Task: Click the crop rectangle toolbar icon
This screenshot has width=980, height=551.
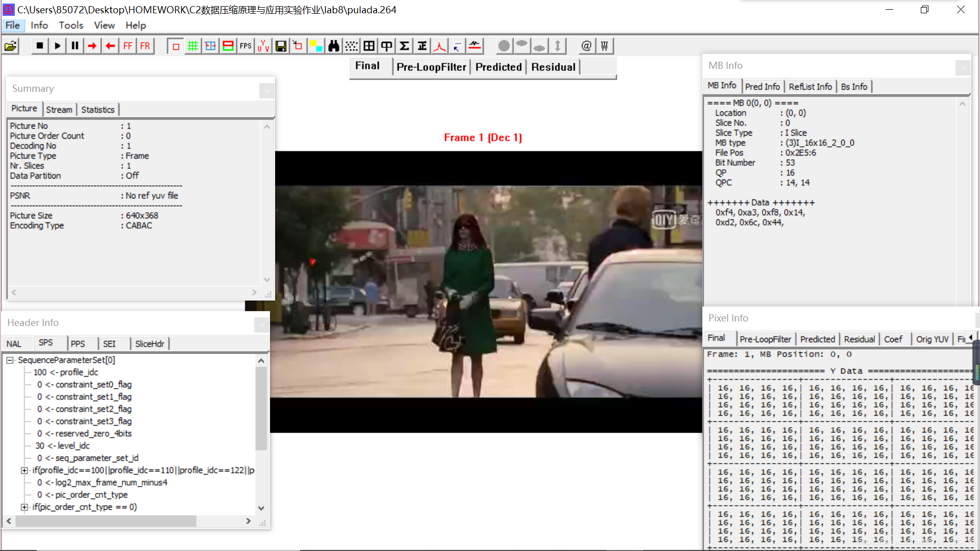Action: coord(298,46)
